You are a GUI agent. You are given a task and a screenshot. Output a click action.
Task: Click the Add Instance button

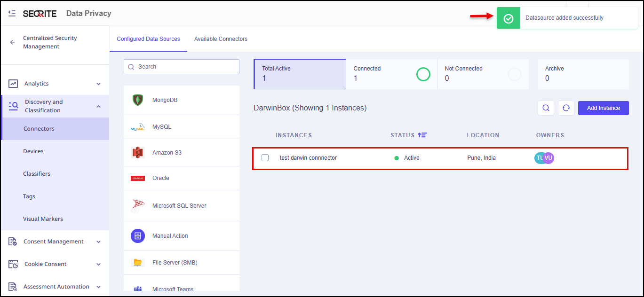tap(603, 108)
